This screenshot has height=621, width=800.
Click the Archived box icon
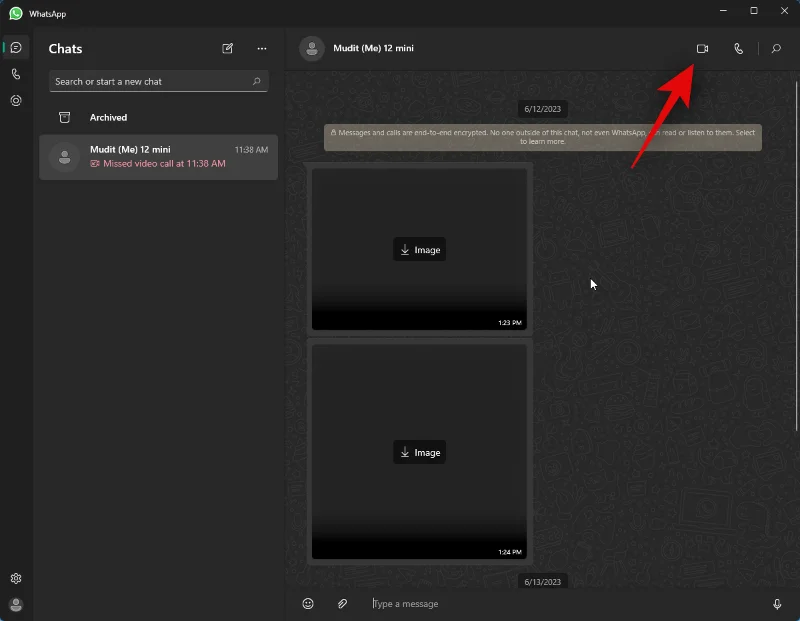point(64,117)
